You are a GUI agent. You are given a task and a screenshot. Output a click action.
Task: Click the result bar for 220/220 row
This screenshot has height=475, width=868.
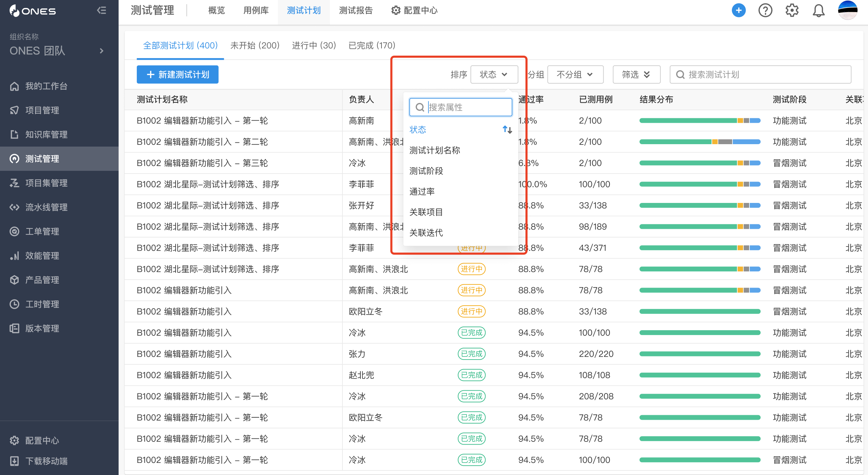click(700, 354)
